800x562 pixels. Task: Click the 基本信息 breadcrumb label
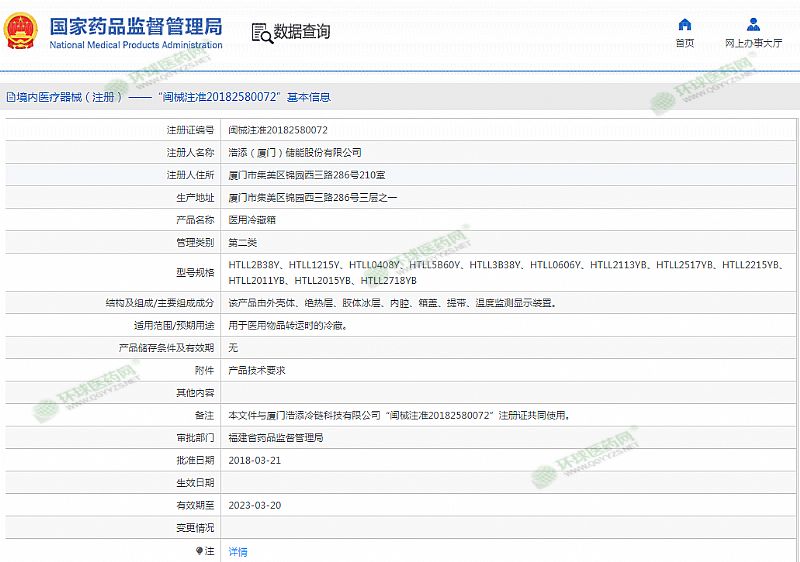click(308, 98)
